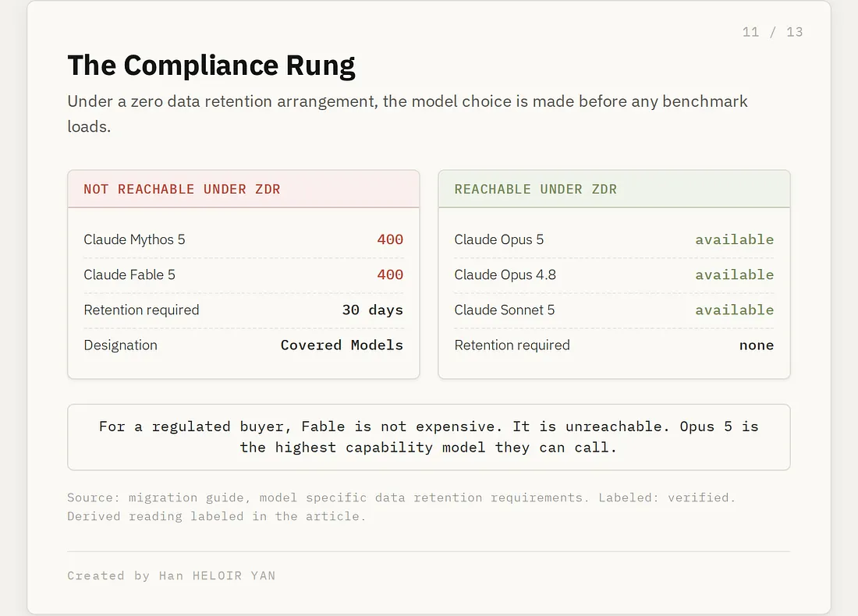Image resolution: width=858 pixels, height=616 pixels.
Task: Click the REACHABLE UNDER ZDR header
Action: point(535,189)
